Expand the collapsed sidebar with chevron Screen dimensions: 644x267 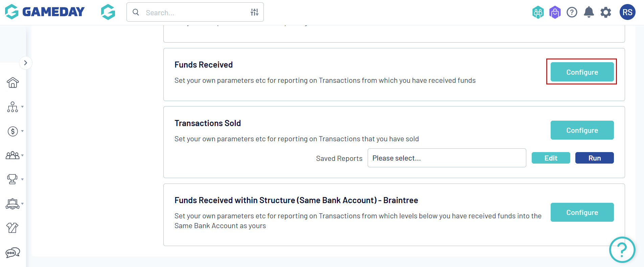click(x=25, y=63)
